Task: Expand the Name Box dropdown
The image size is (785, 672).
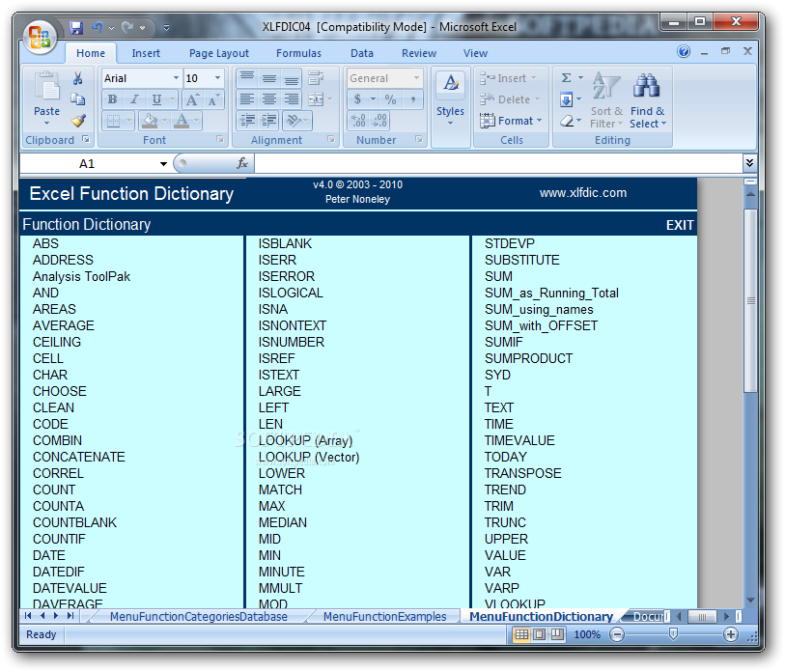Action: pos(163,164)
